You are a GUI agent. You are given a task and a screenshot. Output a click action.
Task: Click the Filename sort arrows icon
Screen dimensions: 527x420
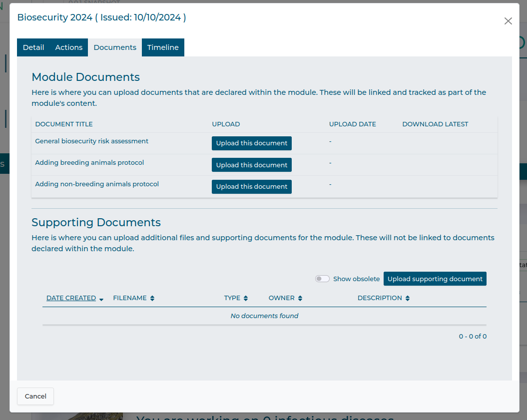point(152,299)
